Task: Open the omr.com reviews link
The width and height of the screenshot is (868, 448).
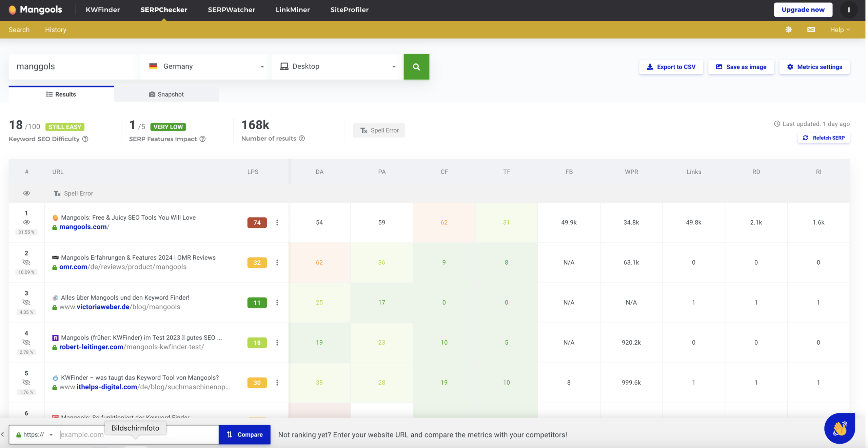Action: pos(123,267)
